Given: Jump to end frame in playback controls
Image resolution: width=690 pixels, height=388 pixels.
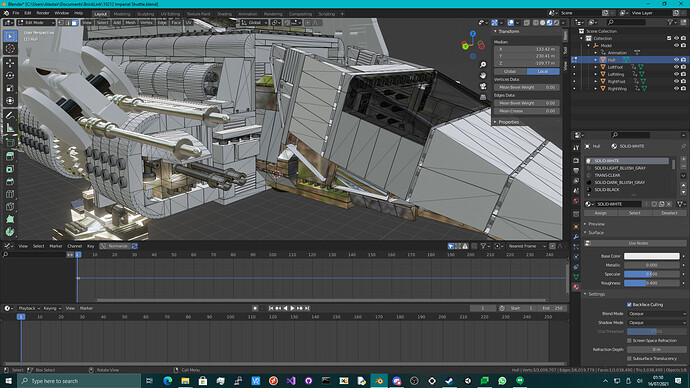Looking at the screenshot, I should tap(307, 308).
